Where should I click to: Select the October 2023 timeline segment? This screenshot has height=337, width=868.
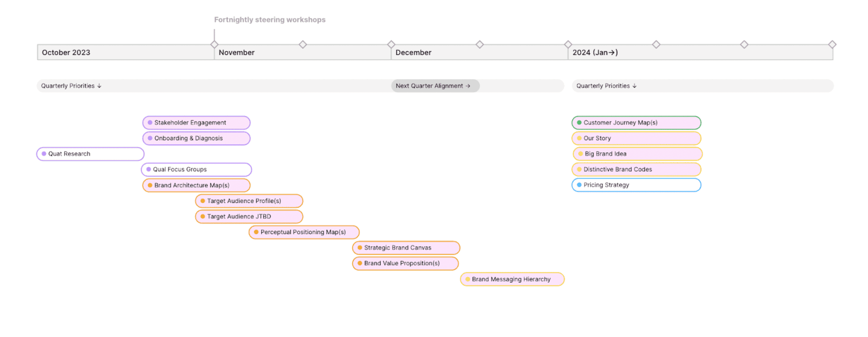tap(125, 53)
